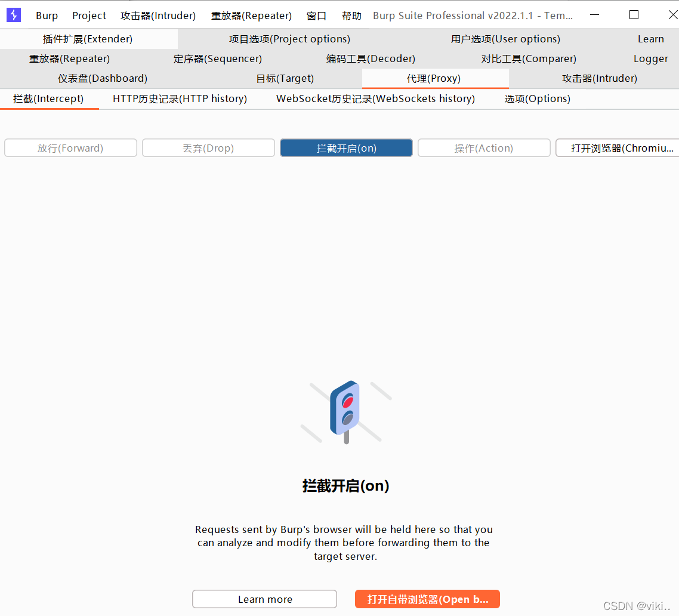Open the 重放器(Repeater) menu in menu bar
The width and height of the screenshot is (679, 616).
(x=251, y=16)
